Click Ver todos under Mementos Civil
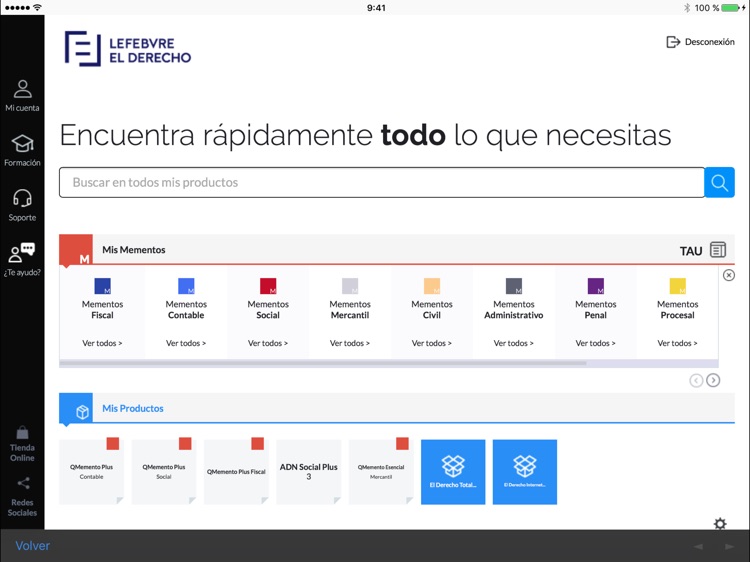The image size is (750, 562). (432, 343)
